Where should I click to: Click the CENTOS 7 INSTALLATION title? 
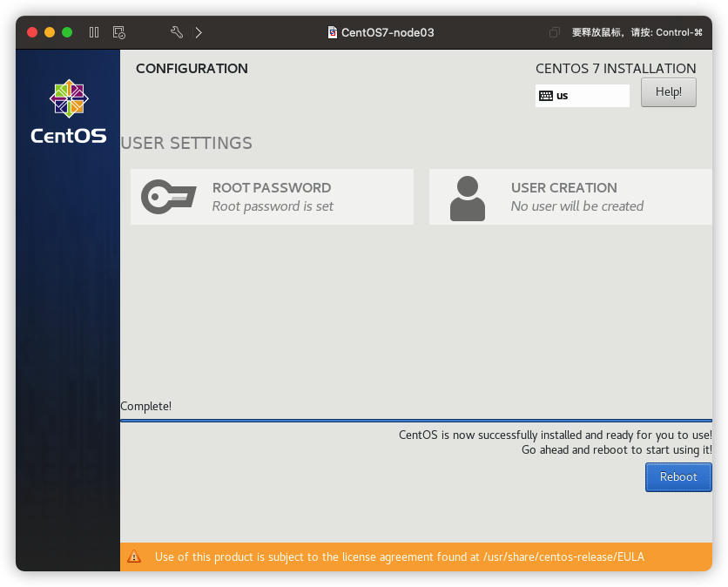[x=616, y=69]
